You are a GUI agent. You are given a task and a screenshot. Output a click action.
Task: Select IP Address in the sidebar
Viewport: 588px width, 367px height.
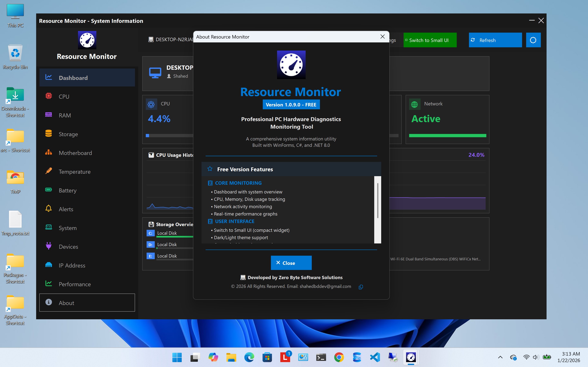tap(72, 265)
